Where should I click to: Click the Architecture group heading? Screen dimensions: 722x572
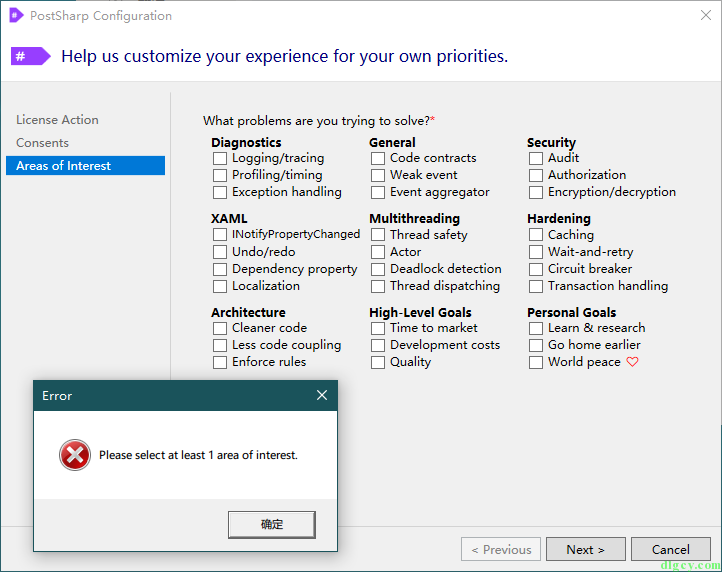click(248, 313)
